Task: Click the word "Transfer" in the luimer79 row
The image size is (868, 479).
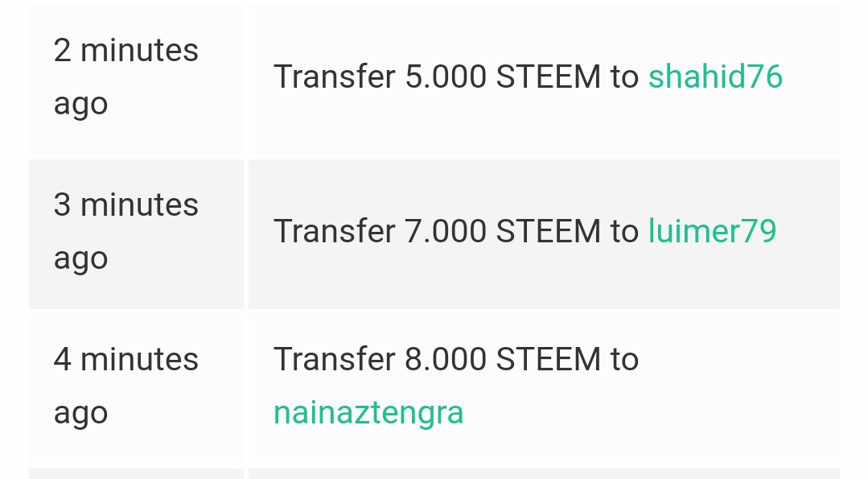Action: coord(335,232)
